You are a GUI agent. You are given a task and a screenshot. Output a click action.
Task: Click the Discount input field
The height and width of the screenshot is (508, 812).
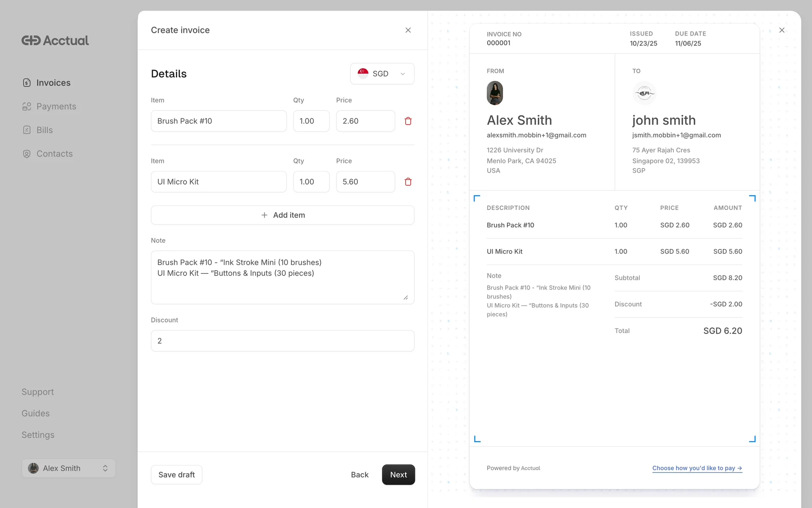click(283, 341)
